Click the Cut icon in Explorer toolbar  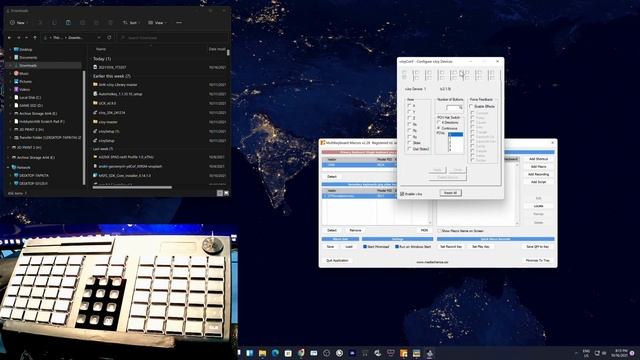40,23
